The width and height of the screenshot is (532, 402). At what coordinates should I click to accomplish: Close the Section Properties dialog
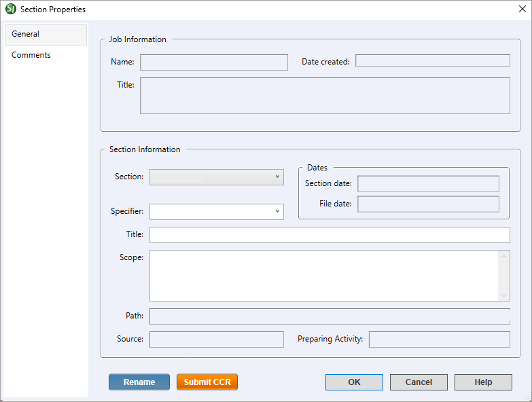(520, 10)
